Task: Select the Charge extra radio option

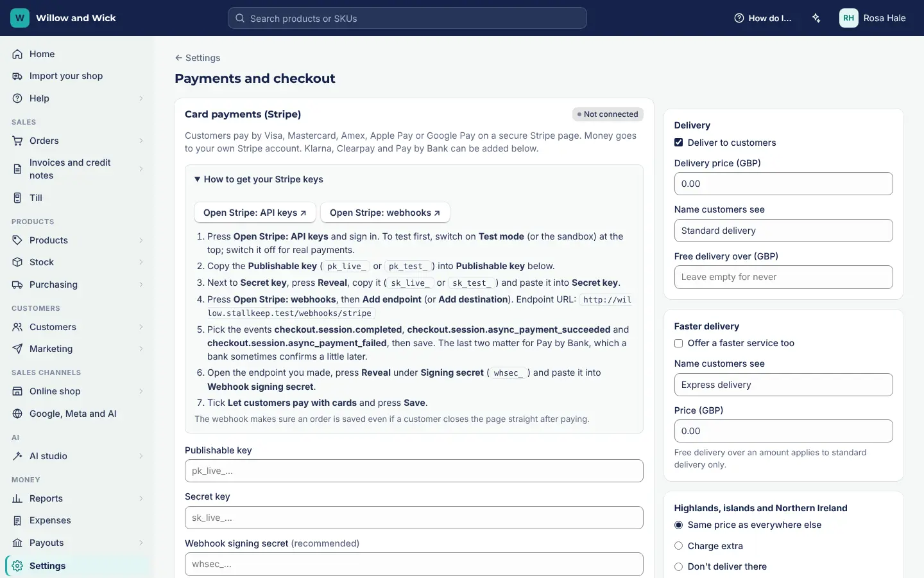Action: click(678, 546)
